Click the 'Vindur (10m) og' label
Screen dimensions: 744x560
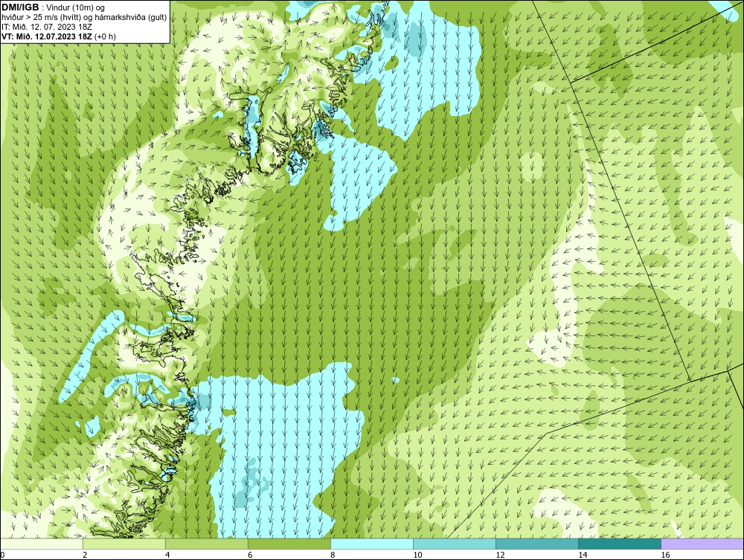[76, 8]
